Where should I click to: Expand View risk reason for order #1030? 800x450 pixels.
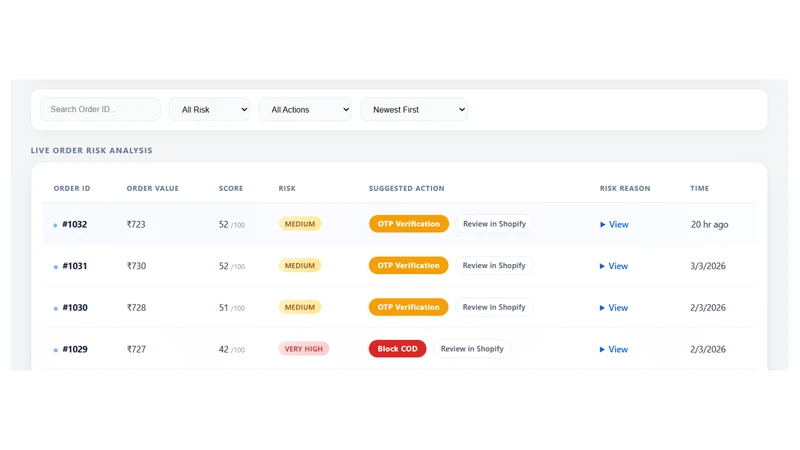(x=614, y=308)
